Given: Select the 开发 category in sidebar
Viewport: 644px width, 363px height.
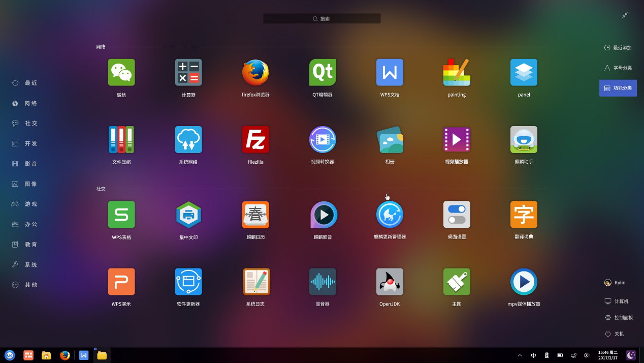Looking at the screenshot, I should click(x=30, y=143).
